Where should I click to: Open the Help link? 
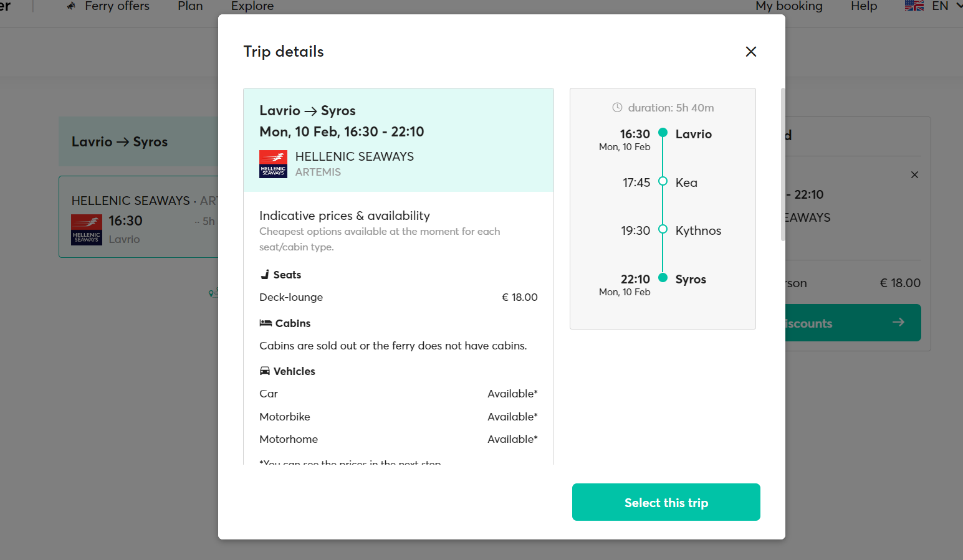coord(863,6)
